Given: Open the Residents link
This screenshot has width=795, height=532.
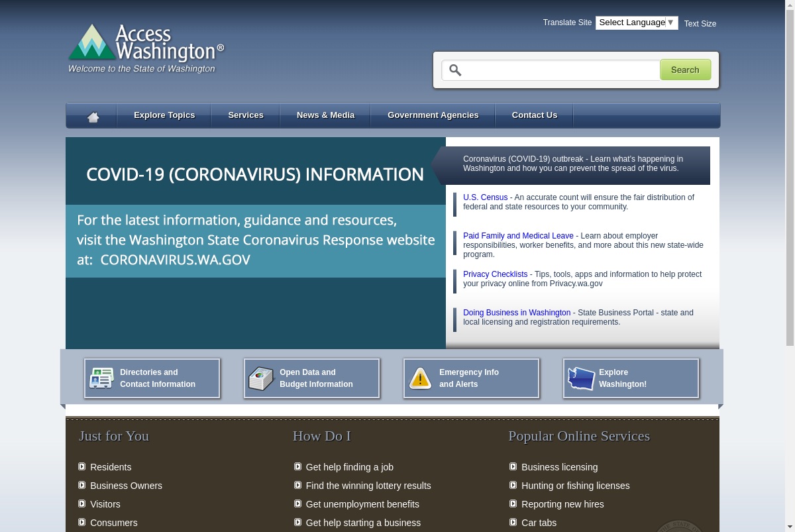Looking at the screenshot, I should point(111,467).
